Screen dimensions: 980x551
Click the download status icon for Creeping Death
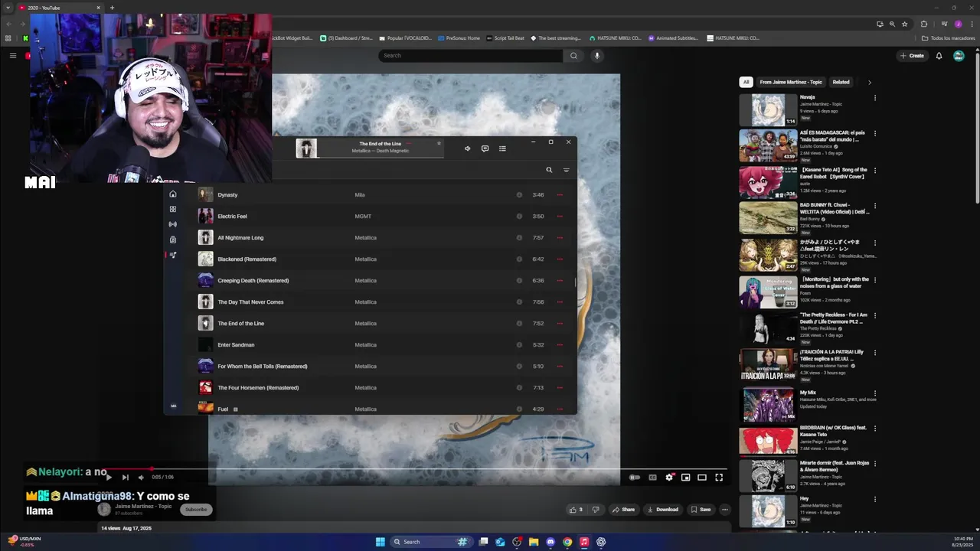[x=519, y=281]
